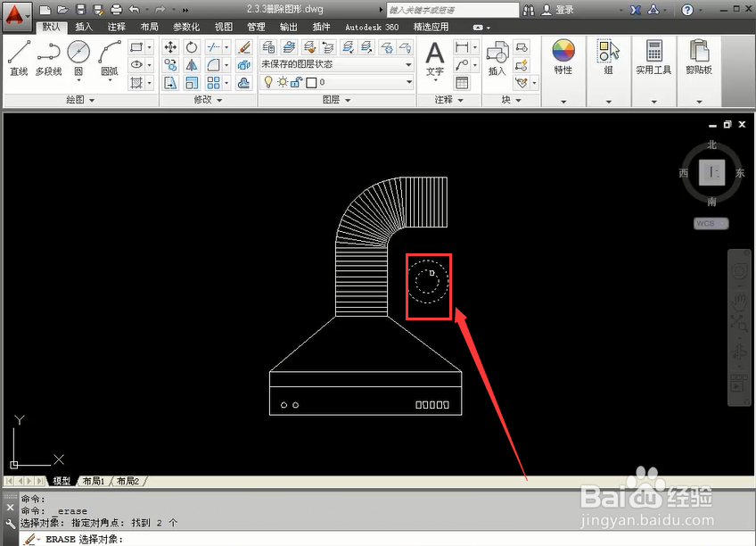Image resolution: width=756 pixels, height=546 pixels.
Task: Expand the 修改 panel dropdown
Action: (209, 100)
